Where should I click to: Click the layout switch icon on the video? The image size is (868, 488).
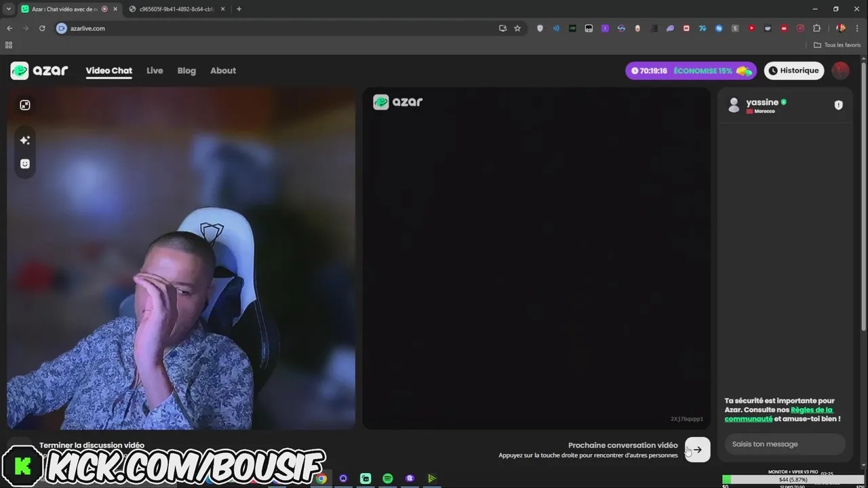point(25,105)
